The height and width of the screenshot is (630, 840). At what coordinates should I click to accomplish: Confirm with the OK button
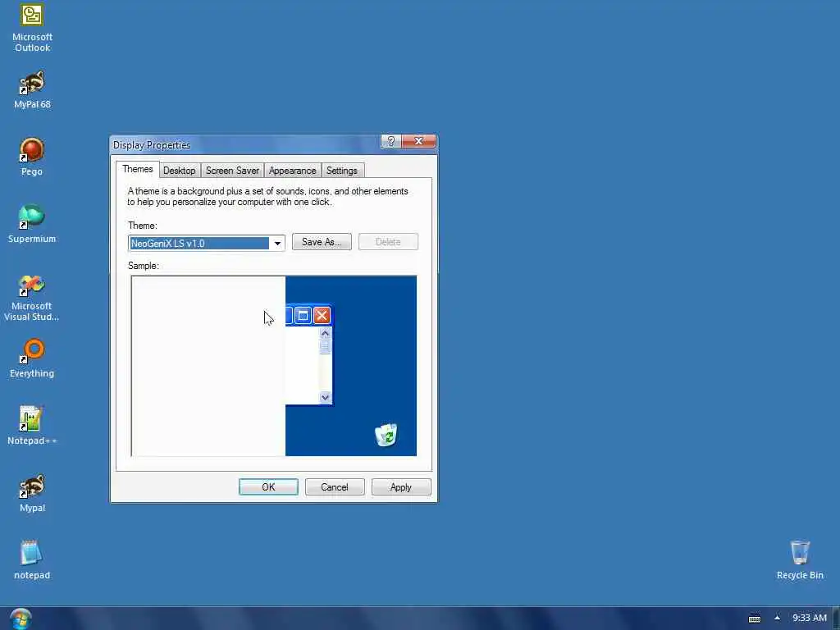coord(268,487)
